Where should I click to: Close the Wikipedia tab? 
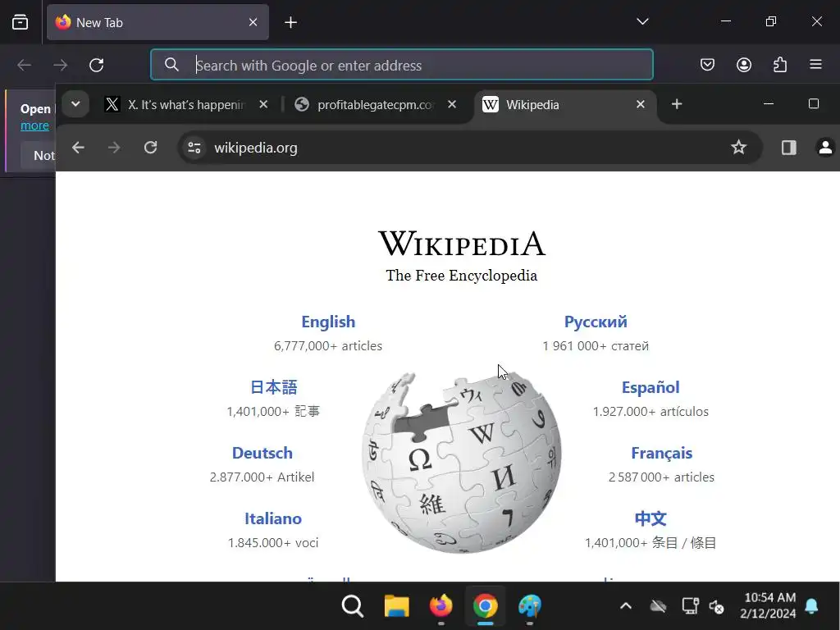pyautogui.click(x=640, y=104)
